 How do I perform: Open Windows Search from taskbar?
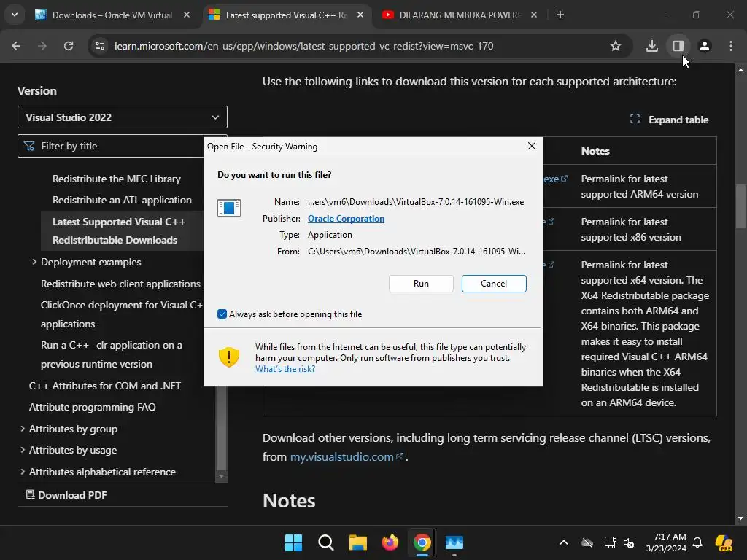pos(326,542)
